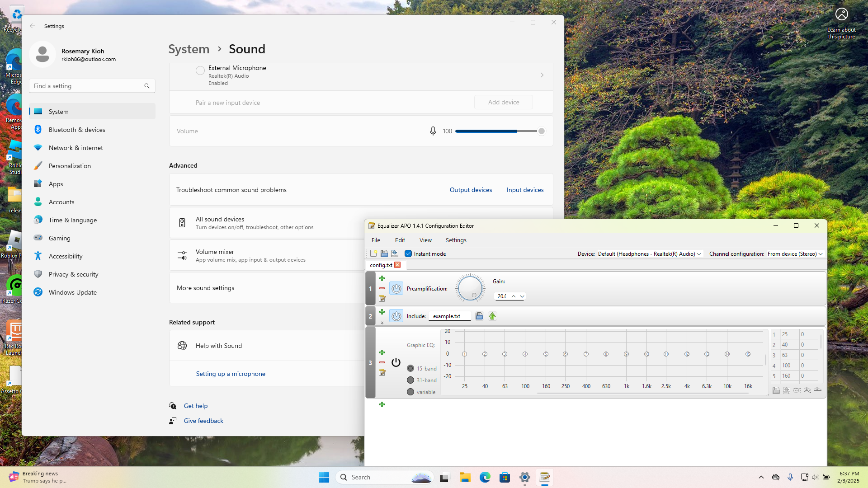The height and width of the screenshot is (488, 868).
Task: Toggle the Instant mode checkbox
Action: tap(408, 254)
